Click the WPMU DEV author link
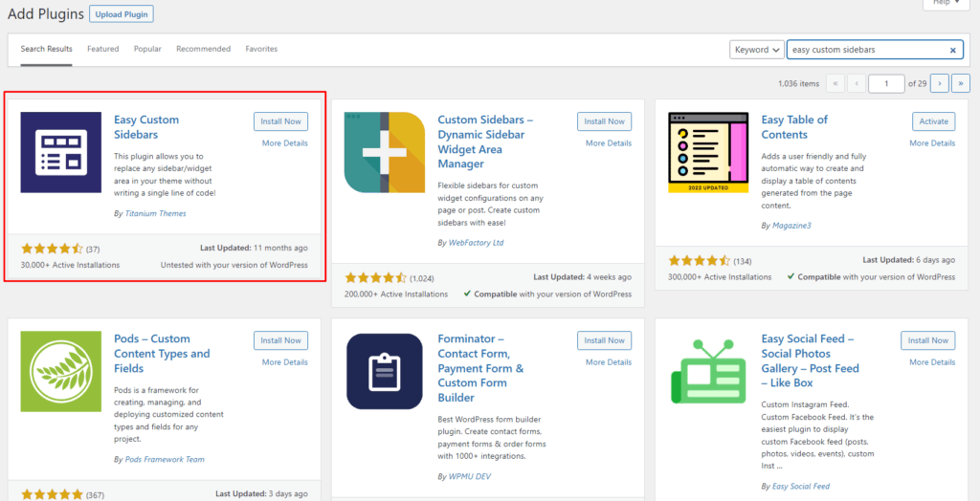 click(x=471, y=476)
